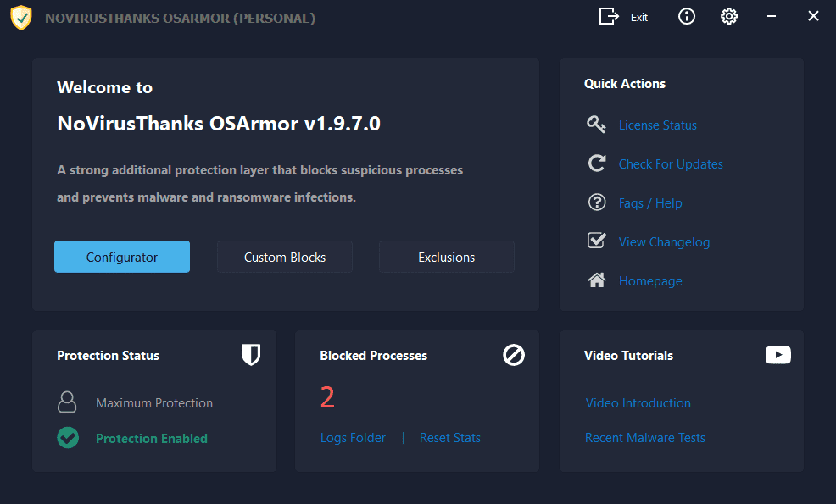Click the checkbox icon beside View Changelog
This screenshot has width=836, height=504.
597,241
